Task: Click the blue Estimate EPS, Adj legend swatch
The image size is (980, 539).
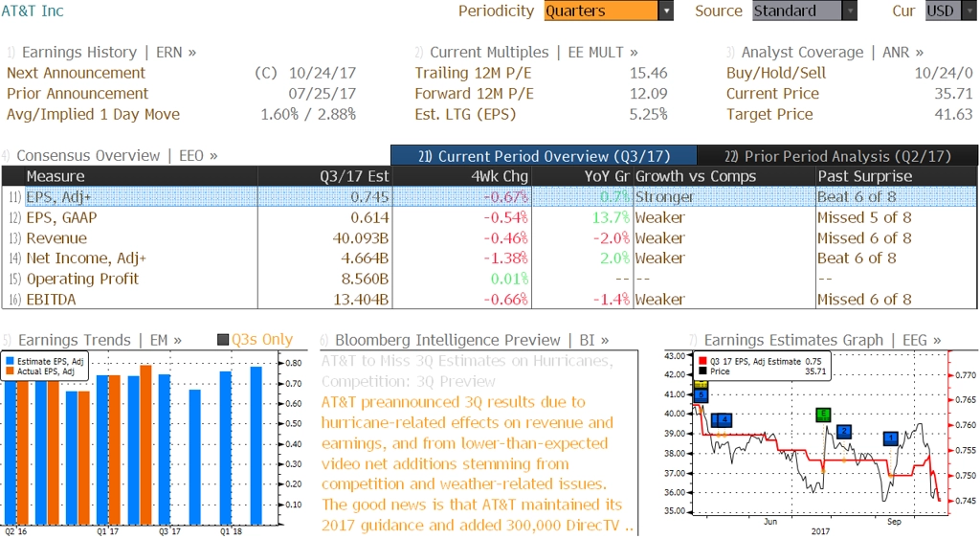Action: pos(10,362)
